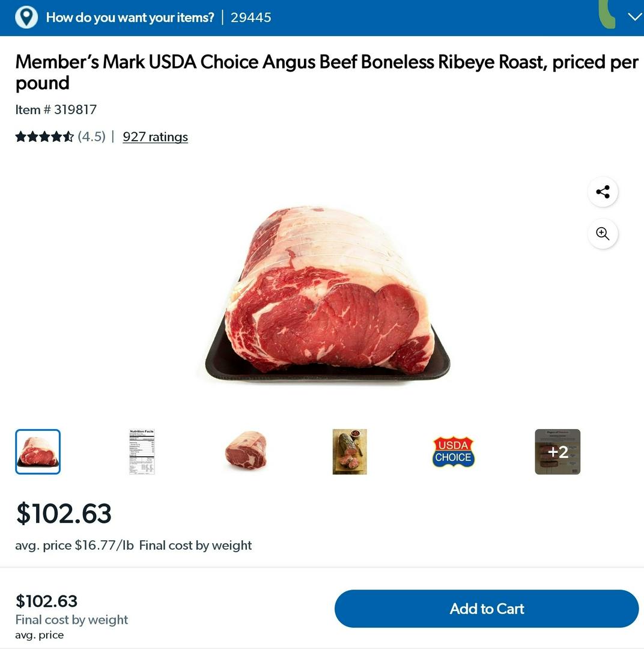The image size is (644, 649).
Task: Open the 927 ratings link
Action: point(155,137)
